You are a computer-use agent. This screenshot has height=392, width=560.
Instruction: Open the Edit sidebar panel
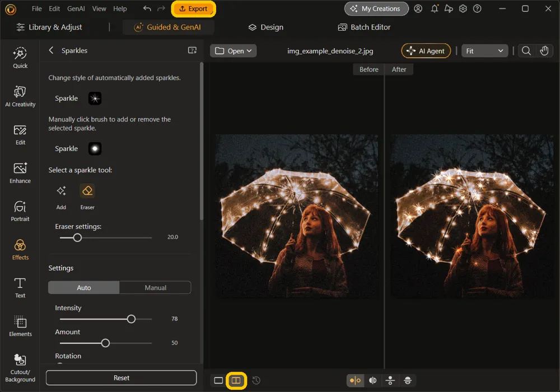pos(20,134)
